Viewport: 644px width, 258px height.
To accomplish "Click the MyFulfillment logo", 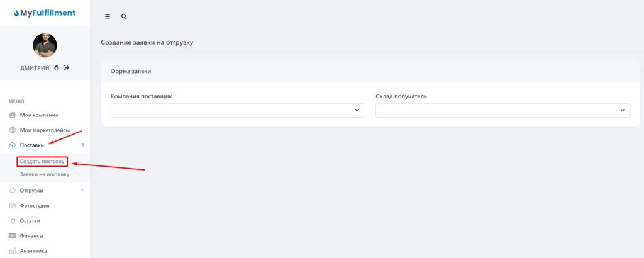I will point(45,13).
